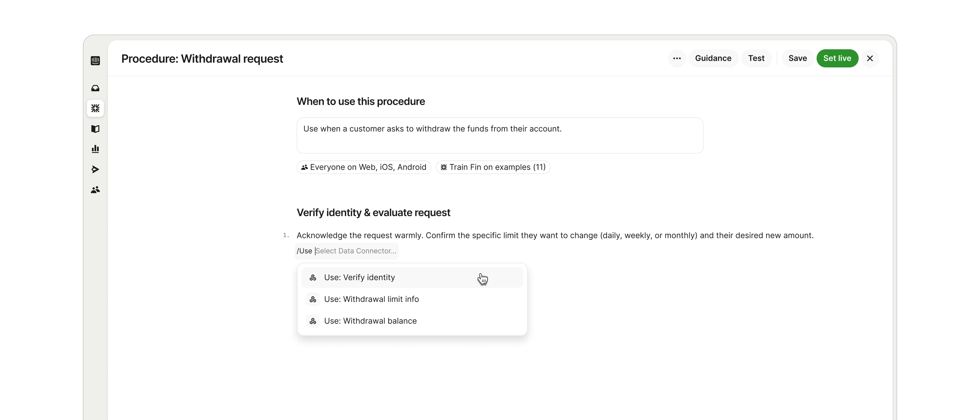Open the Guidance panel
980x420 pixels.
click(x=713, y=58)
